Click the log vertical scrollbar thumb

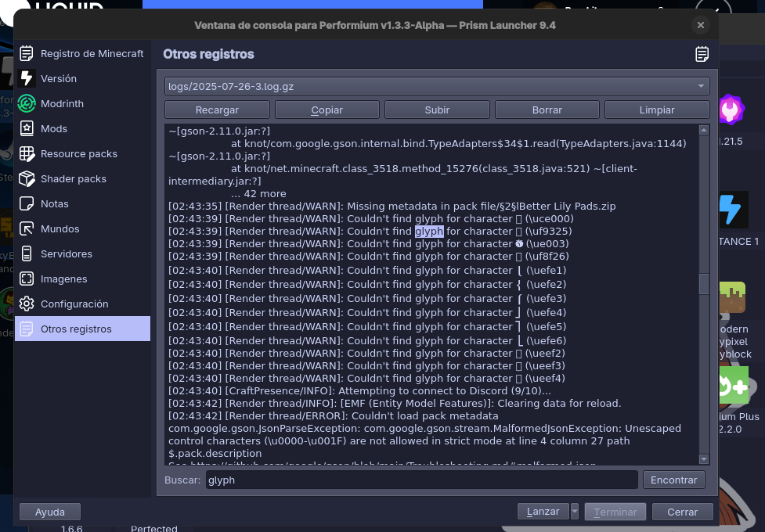point(703,284)
